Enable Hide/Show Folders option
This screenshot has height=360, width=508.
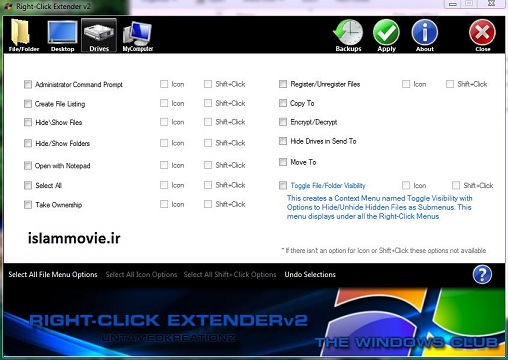coord(28,143)
